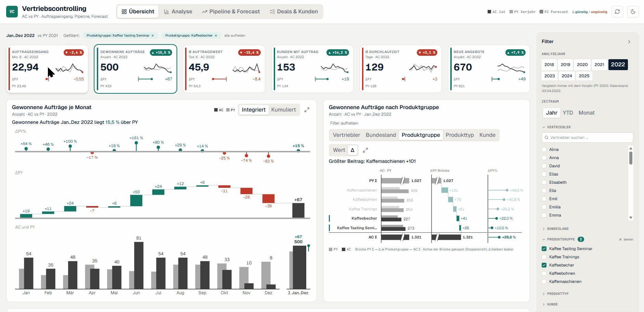Set Zeitraum to YTD
The image size is (644, 312).
568,113
